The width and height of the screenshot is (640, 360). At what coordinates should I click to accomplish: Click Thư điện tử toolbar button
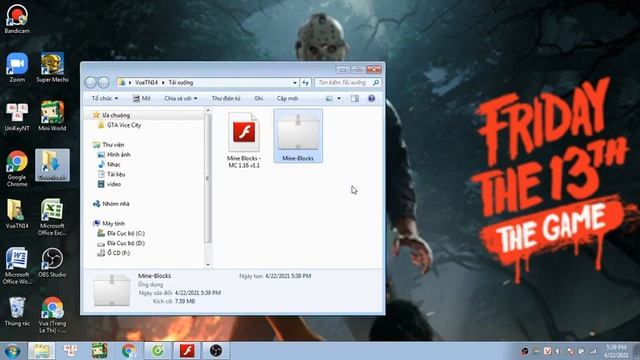[x=226, y=98]
